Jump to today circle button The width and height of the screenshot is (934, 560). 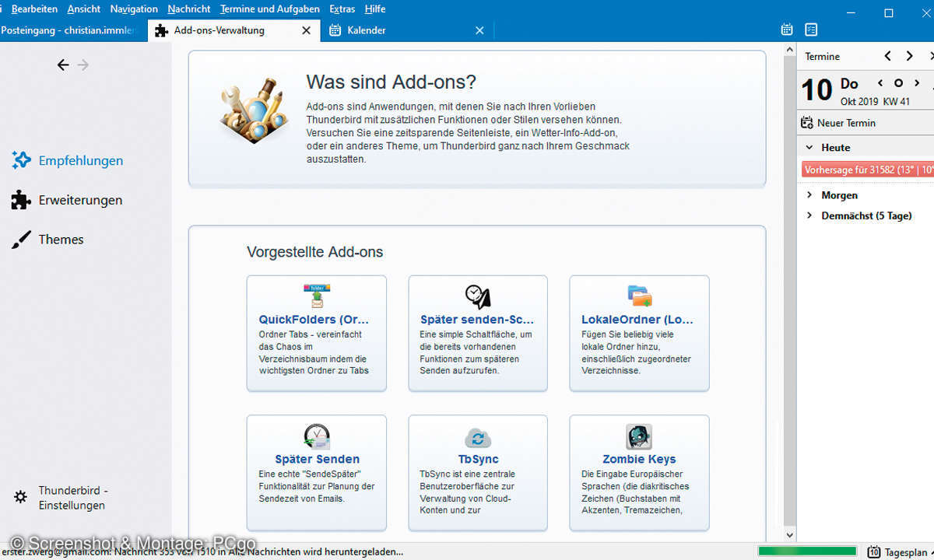(898, 83)
